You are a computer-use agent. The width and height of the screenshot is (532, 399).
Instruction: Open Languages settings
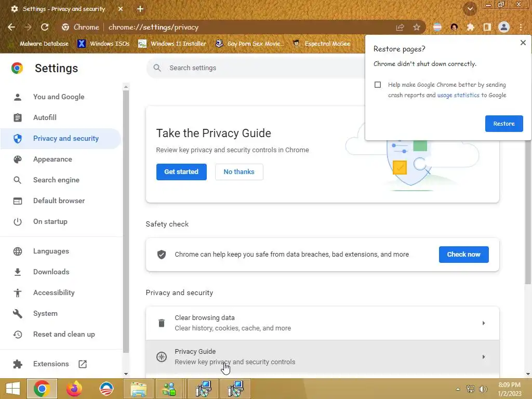51,251
